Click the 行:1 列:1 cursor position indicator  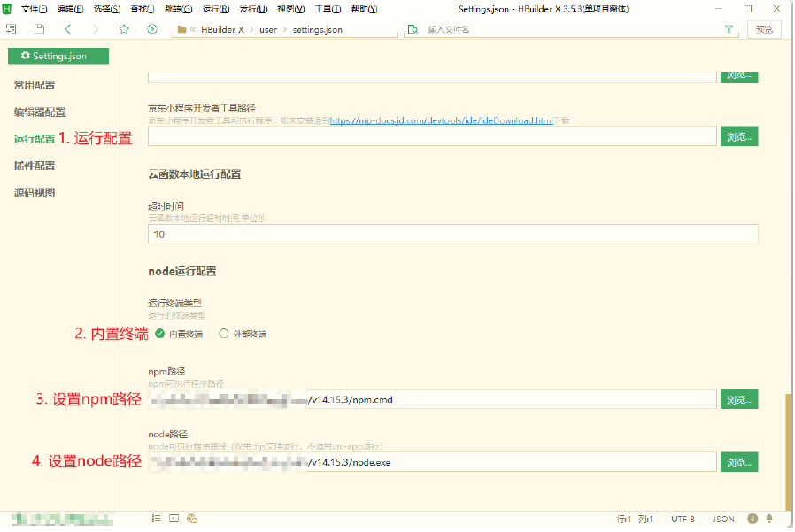point(634,519)
